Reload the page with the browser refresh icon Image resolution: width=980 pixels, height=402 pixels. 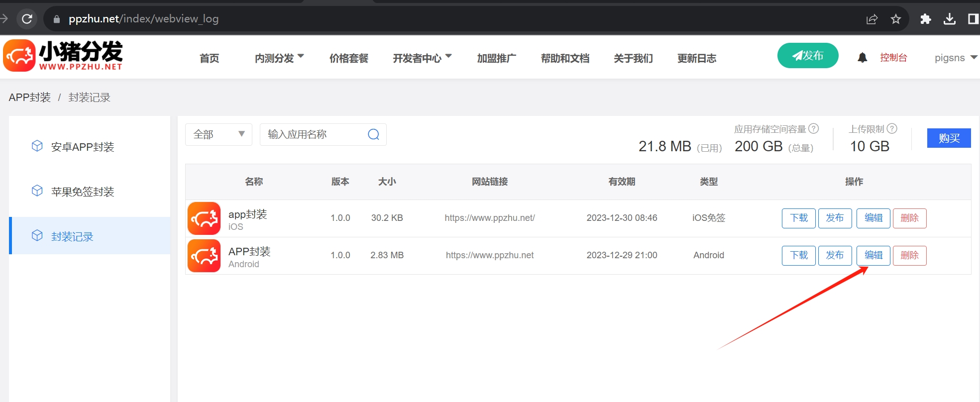[x=27, y=19]
